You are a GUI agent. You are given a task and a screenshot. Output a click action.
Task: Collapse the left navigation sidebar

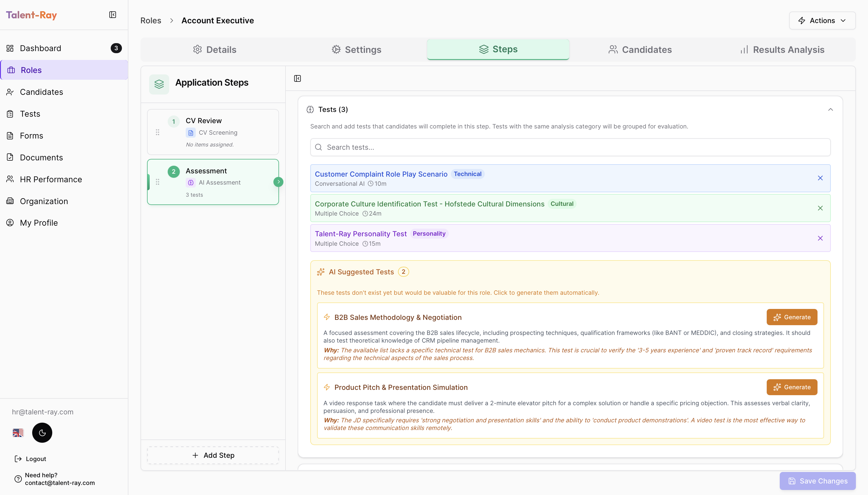[112, 14]
